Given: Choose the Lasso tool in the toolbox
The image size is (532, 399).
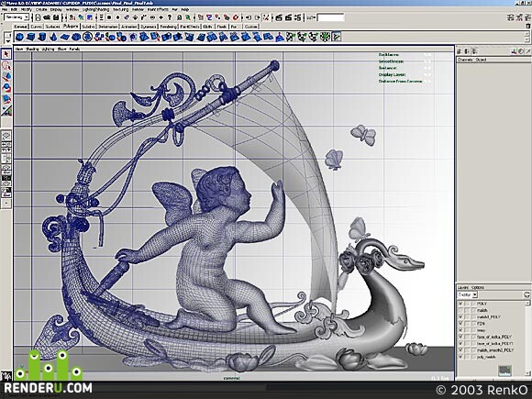Looking at the screenshot, I should point(6,65).
